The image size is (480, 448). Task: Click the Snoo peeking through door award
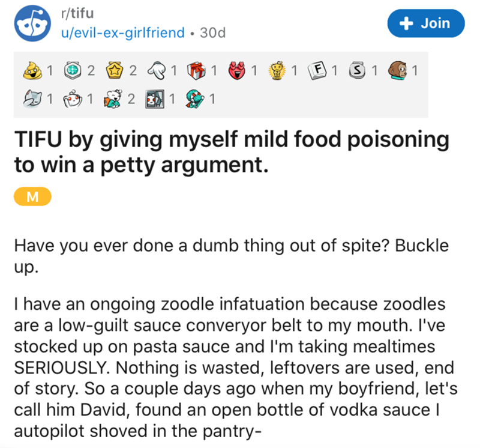(155, 98)
